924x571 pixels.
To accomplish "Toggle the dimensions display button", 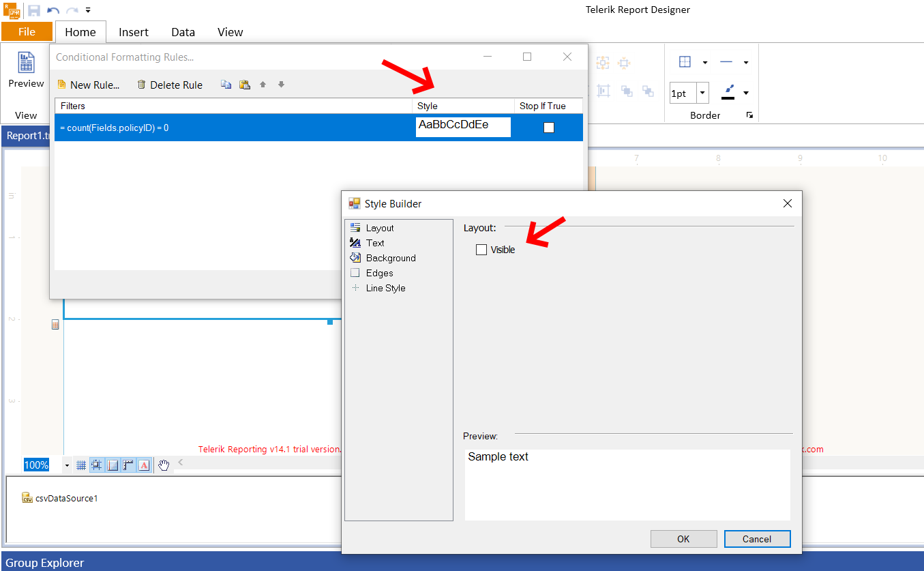I will pyautogui.click(x=113, y=465).
